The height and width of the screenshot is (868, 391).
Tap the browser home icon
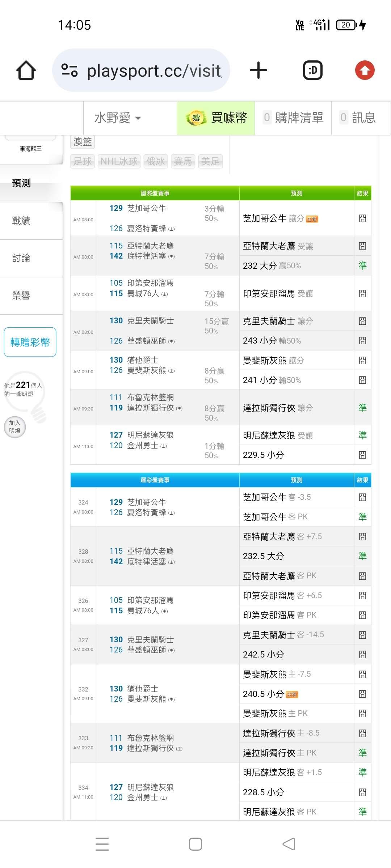point(26,70)
